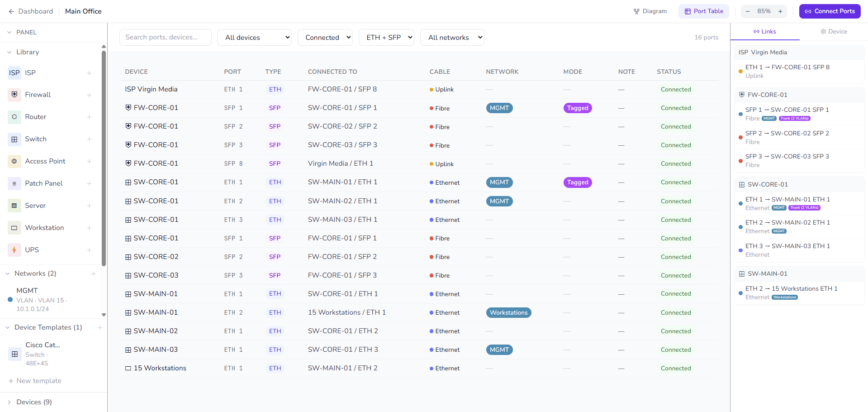
Task: Collapse the Library section
Action: coord(9,53)
